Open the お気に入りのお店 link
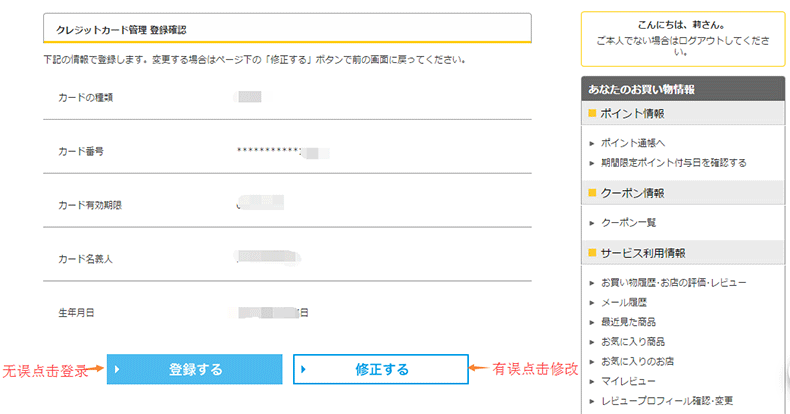The image size is (790, 414). point(635,361)
